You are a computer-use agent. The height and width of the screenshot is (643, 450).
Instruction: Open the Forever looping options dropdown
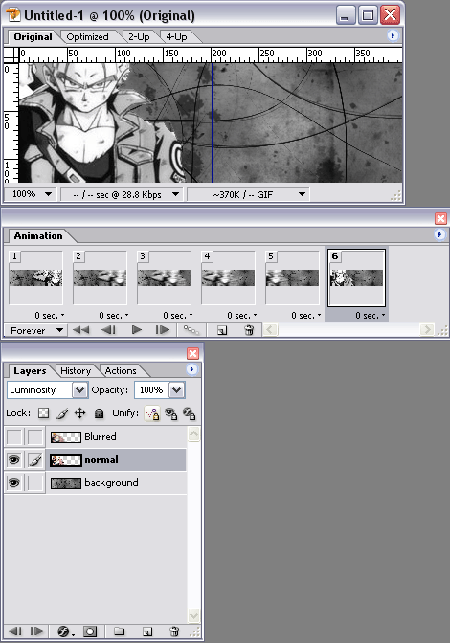coord(36,330)
